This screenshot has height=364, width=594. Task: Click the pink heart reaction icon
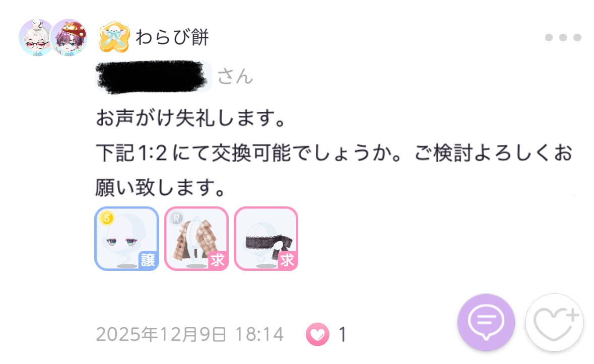[x=317, y=334]
